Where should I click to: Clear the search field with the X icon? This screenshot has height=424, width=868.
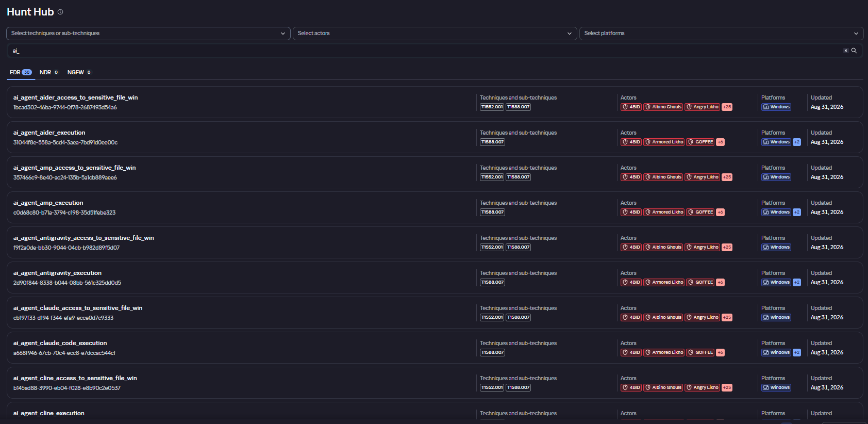pyautogui.click(x=846, y=51)
